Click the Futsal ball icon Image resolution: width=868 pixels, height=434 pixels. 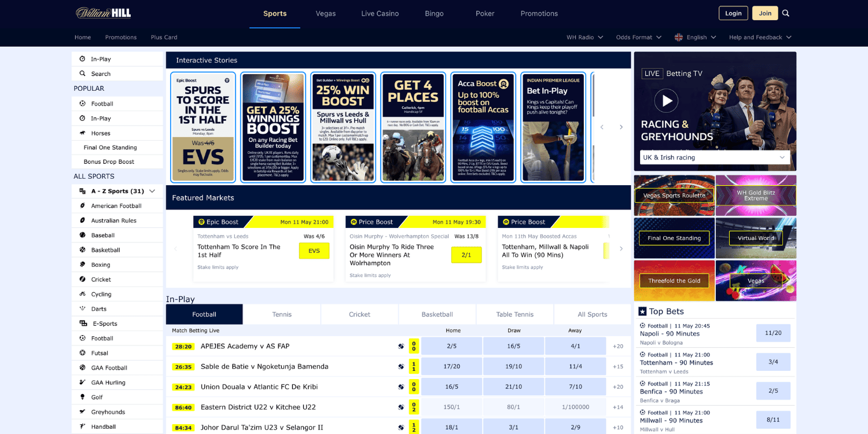pyautogui.click(x=82, y=353)
